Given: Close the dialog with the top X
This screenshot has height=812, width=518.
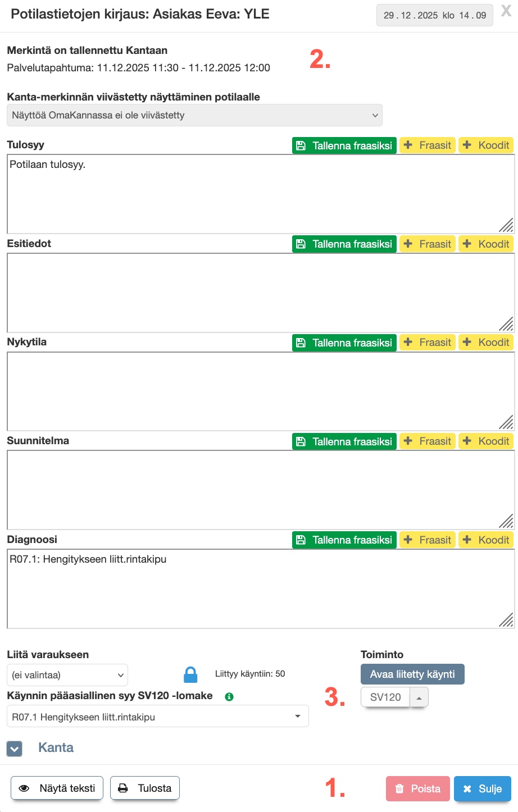Looking at the screenshot, I should tap(506, 12).
